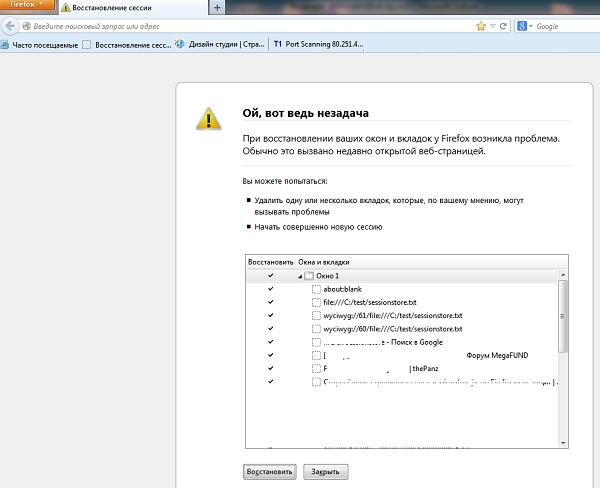Viewport: 600px width, 488px height.
Task: Open the Часто посещаемые bookmarks folder
Action: point(40,45)
